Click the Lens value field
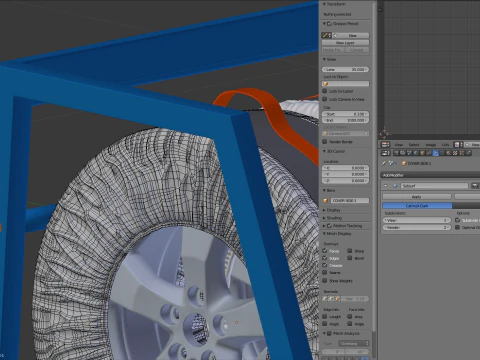The image size is (480, 360). [345, 69]
